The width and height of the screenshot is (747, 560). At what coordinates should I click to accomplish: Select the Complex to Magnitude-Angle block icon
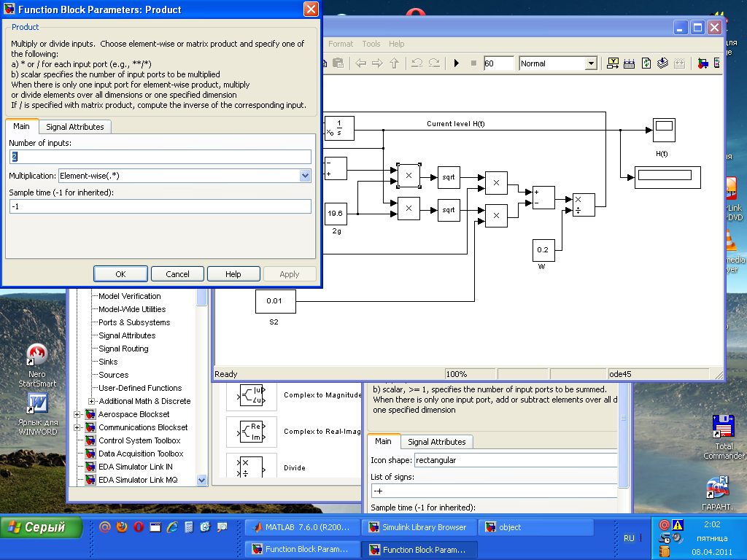(252, 395)
